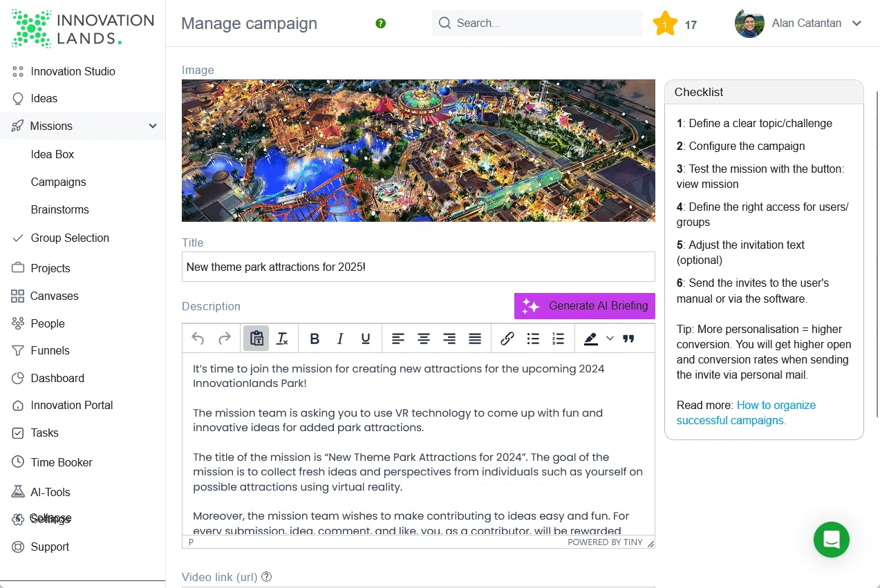The image size is (880, 588).
Task: Align text to the right
Action: point(449,339)
